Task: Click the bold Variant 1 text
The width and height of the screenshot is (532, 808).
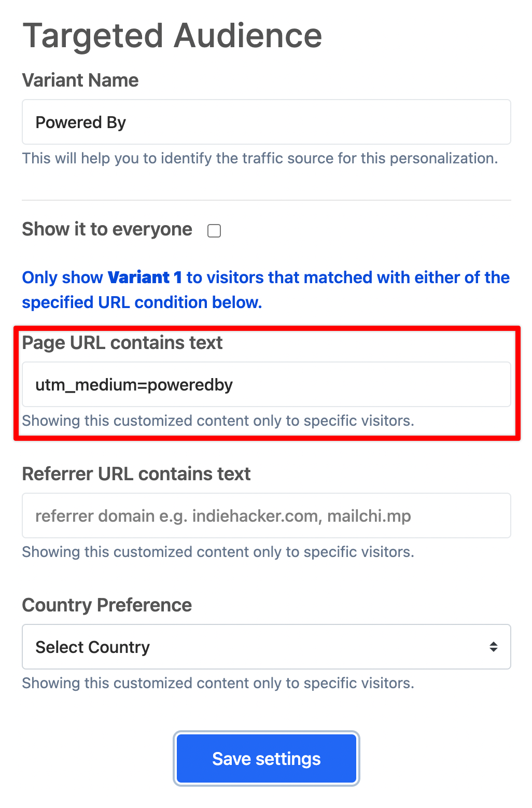Action: click(145, 277)
